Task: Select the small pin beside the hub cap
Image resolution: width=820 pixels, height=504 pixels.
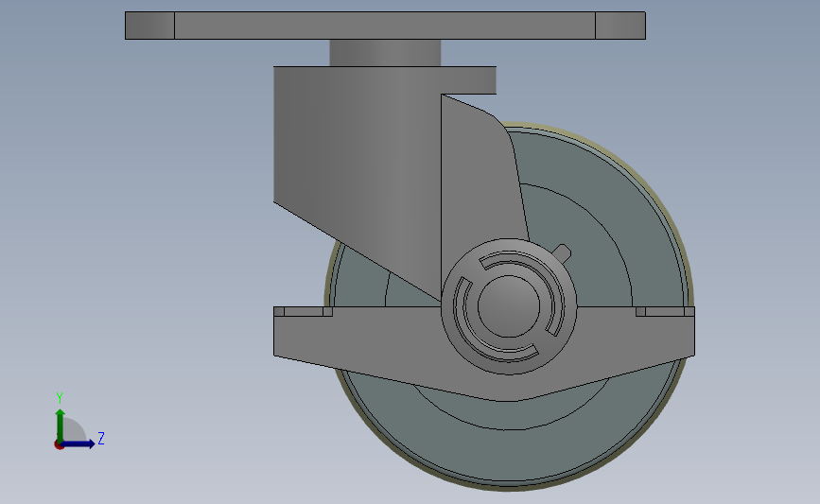Action: pos(563,253)
